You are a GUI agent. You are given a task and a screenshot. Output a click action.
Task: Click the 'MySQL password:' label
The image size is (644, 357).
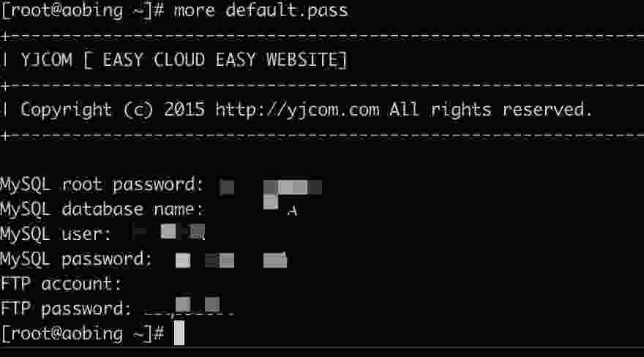tap(76, 260)
